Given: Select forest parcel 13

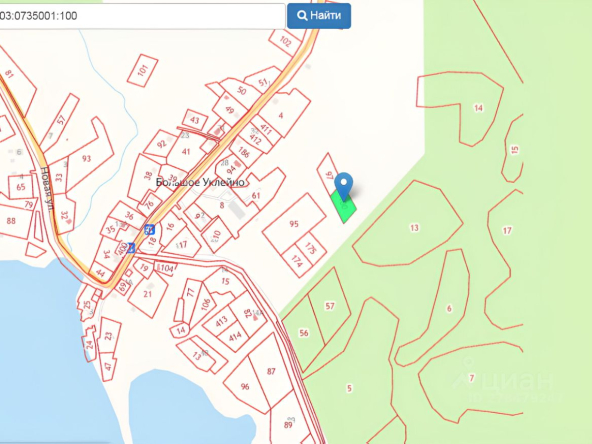Looking at the screenshot, I should tap(408, 224).
